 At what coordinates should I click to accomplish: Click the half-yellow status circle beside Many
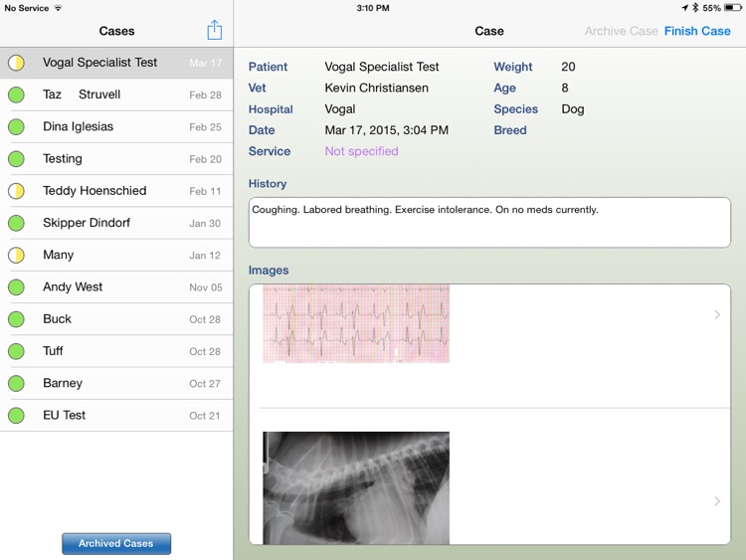(x=16, y=255)
